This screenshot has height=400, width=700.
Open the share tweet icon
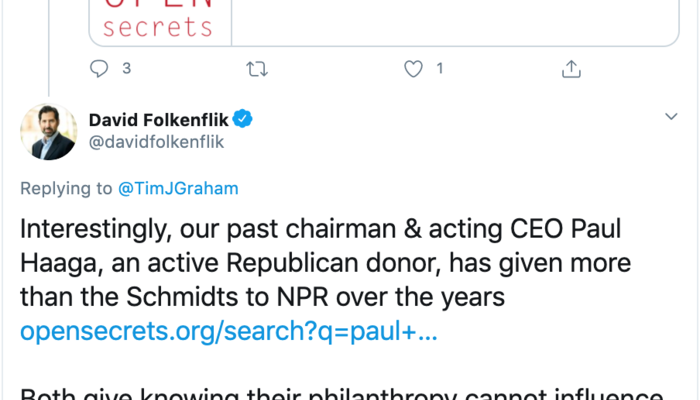pos(571,69)
